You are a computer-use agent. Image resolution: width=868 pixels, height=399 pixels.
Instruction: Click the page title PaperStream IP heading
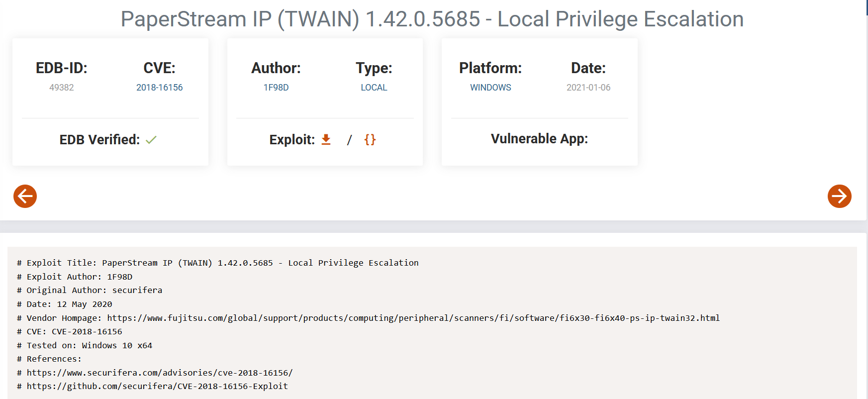click(x=432, y=19)
